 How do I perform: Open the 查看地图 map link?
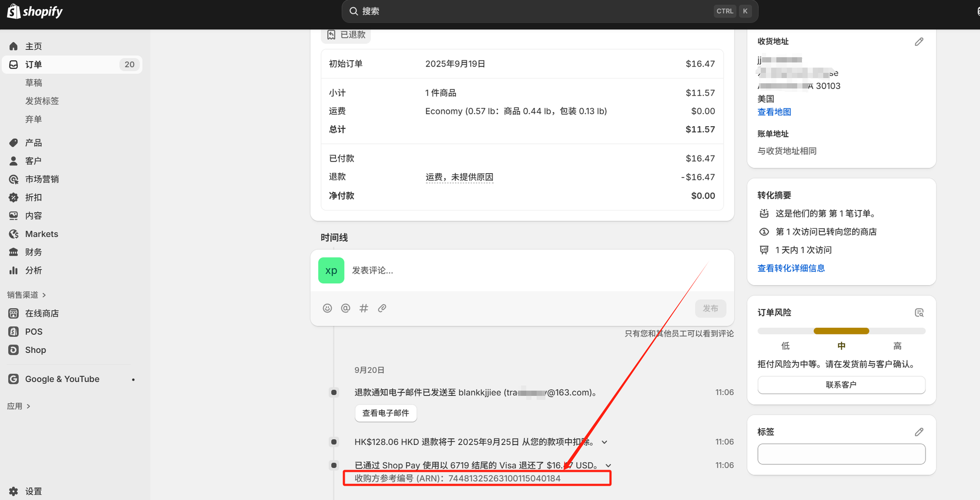774,112
